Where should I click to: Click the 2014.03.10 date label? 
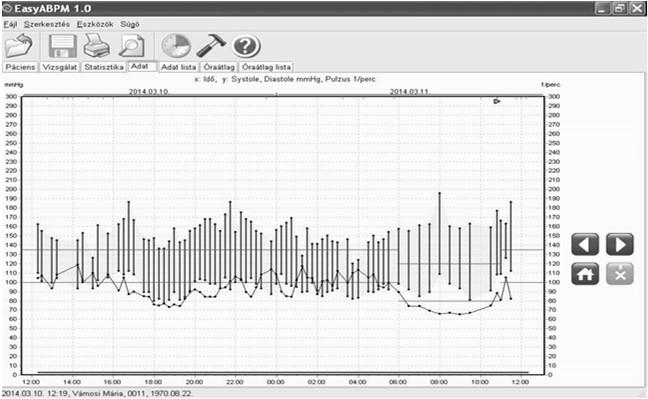tap(149, 91)
